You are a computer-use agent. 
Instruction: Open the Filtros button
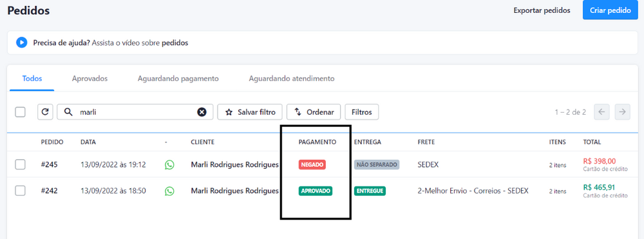(362, 111)
